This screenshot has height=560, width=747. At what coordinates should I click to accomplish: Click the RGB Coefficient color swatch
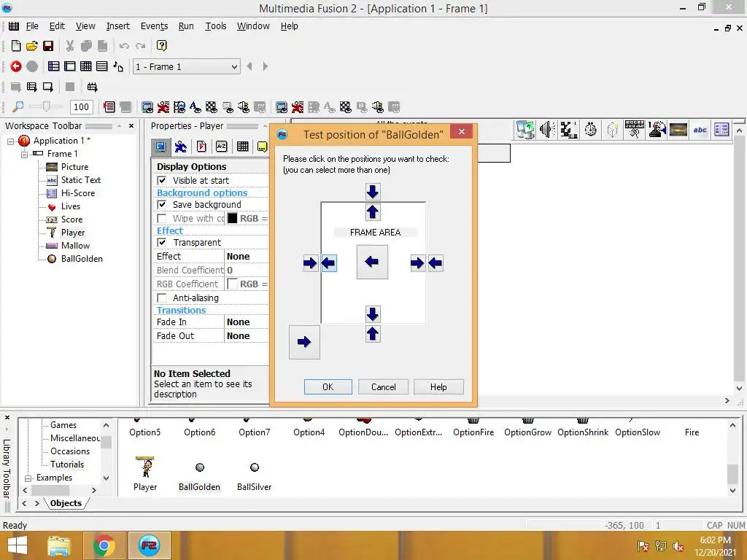coord(232,284)
